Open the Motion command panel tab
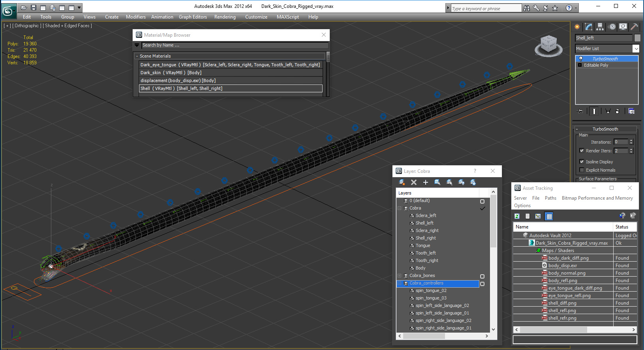 pos(612,27)
